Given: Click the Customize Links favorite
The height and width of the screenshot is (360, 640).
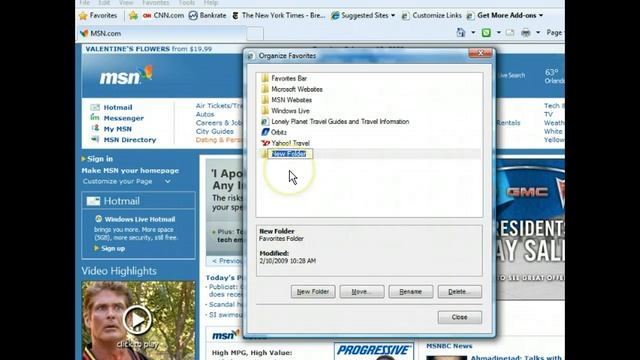Looking at the screenshot, I should [x=431, y=16].
